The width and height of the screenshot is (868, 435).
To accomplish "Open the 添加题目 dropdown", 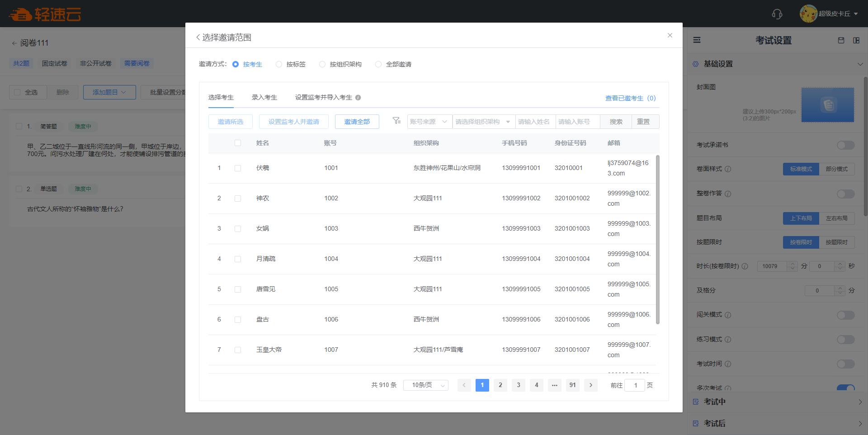I will coord(109,92).
